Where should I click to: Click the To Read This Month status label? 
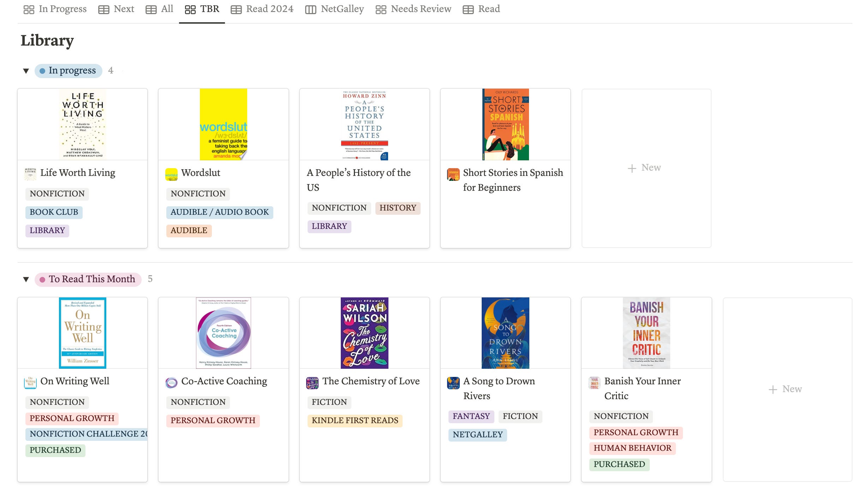tap(88, 279)
